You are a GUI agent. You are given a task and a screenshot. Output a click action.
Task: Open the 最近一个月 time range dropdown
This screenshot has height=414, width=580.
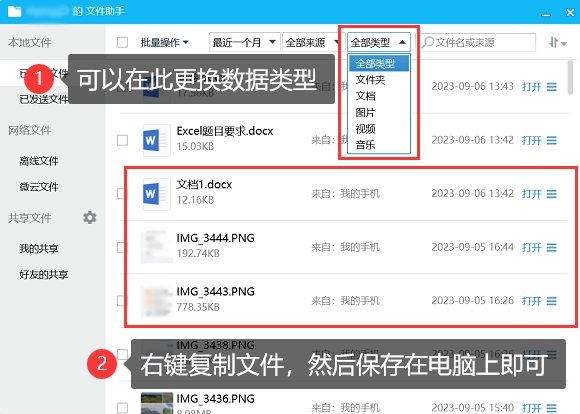coord(245,43)
